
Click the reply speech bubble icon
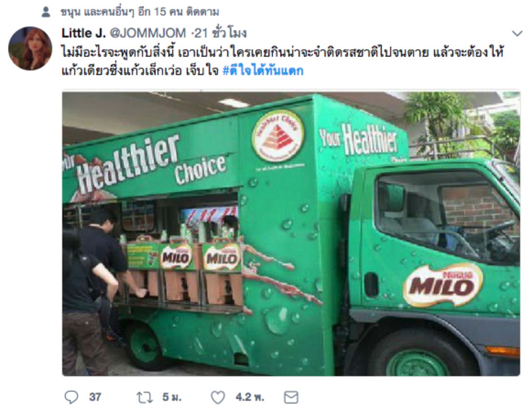(71, 397)
